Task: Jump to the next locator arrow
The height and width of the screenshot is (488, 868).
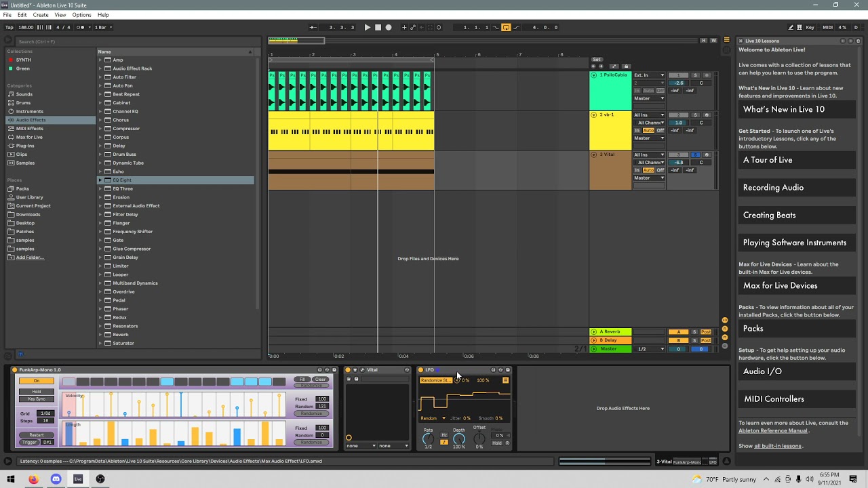Action: pyautogui.click(x=600, y=66)
